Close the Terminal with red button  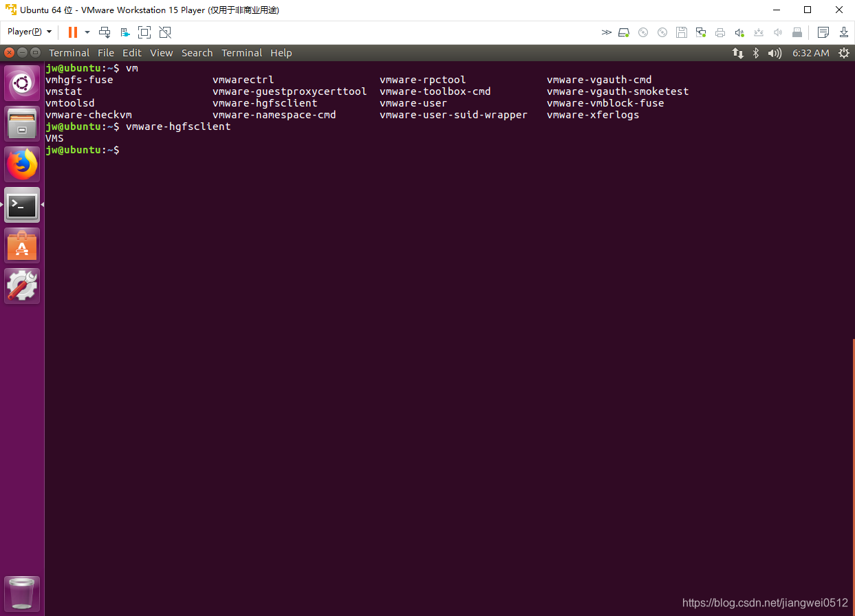tap(9, 53)
